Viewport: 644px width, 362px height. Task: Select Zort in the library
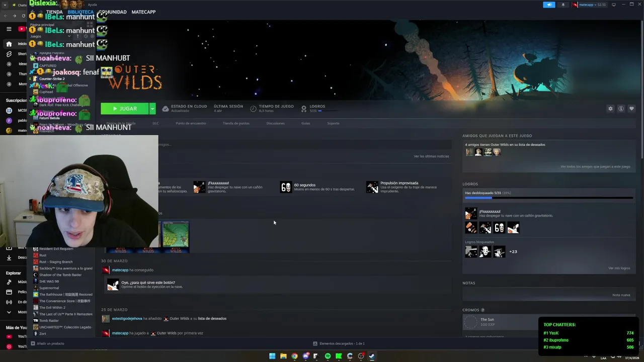42,334
